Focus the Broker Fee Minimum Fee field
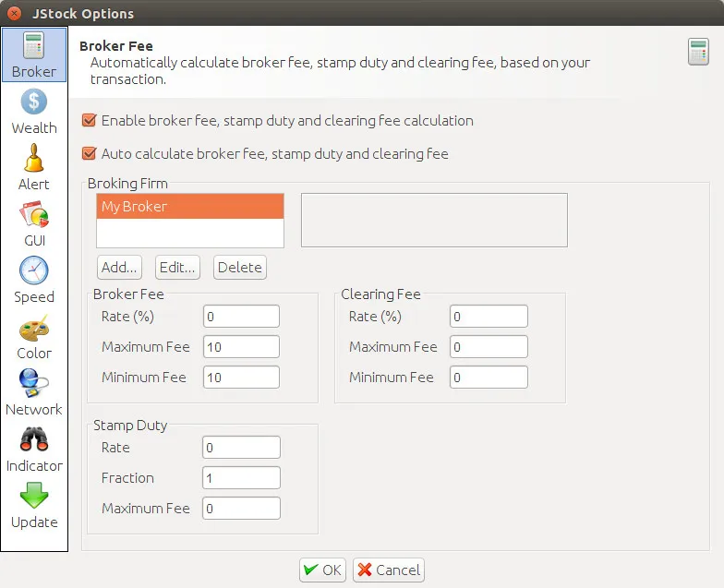This screenshot has height=588, width=724. tap(241, 378)
